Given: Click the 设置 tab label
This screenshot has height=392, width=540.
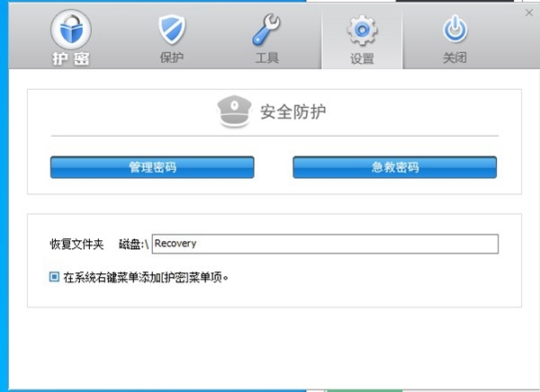Looking at the screenshot, I should pyautogui.click(x=362, y=58).
